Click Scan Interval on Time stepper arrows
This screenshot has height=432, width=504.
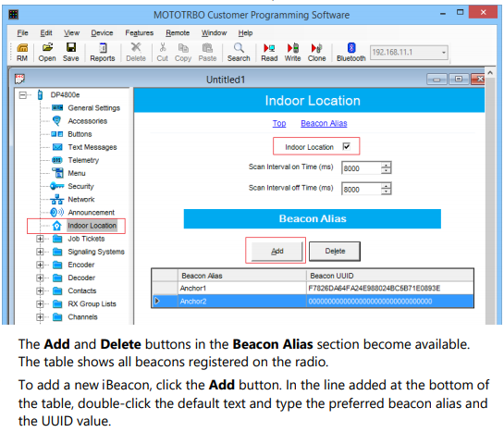coord(386,167)
